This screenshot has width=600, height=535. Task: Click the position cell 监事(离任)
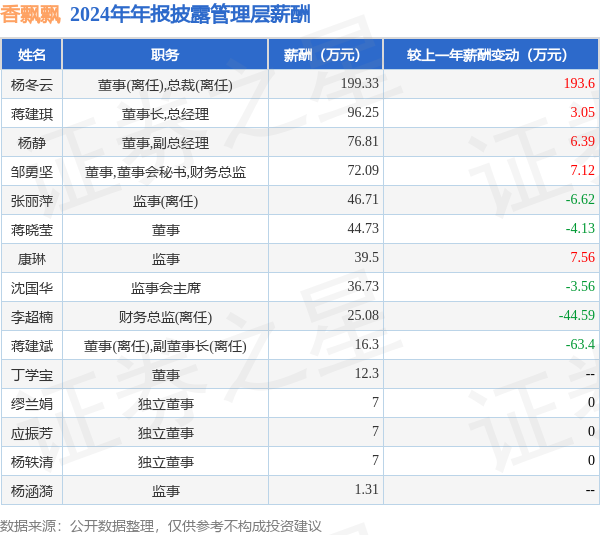pos(165,201)
